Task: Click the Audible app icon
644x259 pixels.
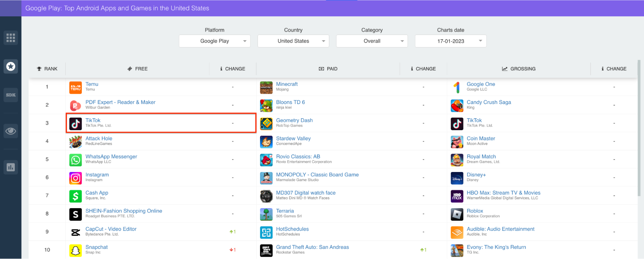Action: 457,232
